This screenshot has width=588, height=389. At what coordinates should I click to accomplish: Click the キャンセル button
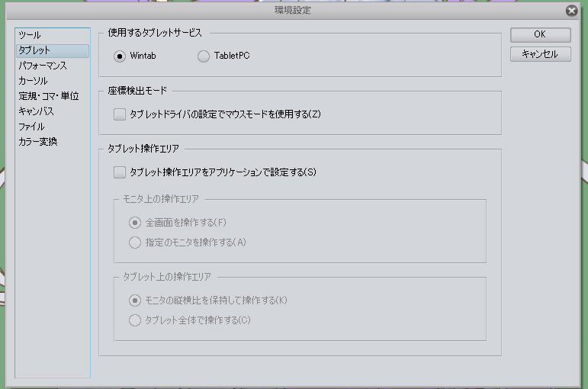540,54
